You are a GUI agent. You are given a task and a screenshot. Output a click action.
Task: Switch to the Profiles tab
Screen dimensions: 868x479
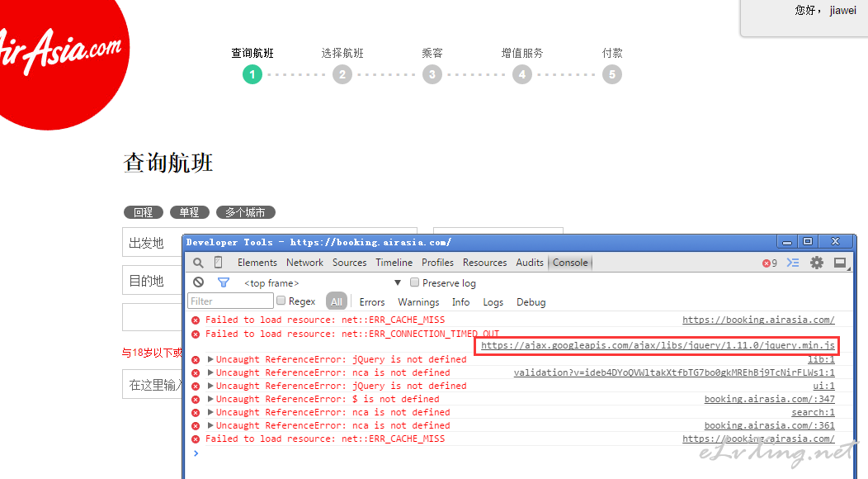[x=437, y=263]
